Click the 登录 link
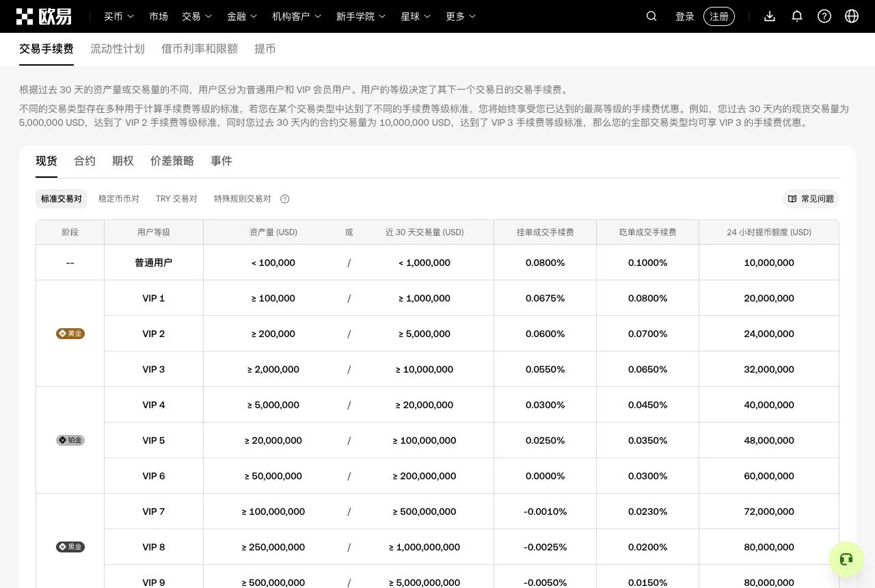The width and height of the screenshot is (875, 588). point(685,16)
